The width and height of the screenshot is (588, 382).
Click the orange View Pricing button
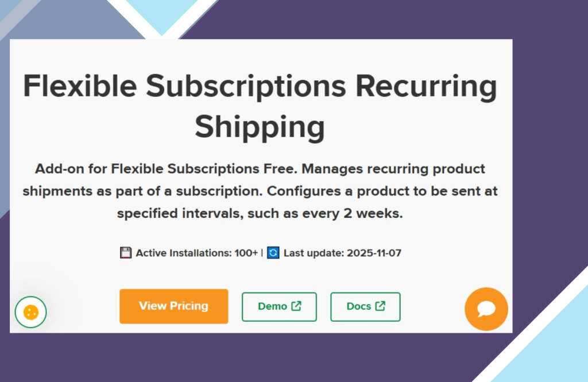pyautogui.click(x=173, y=306)
